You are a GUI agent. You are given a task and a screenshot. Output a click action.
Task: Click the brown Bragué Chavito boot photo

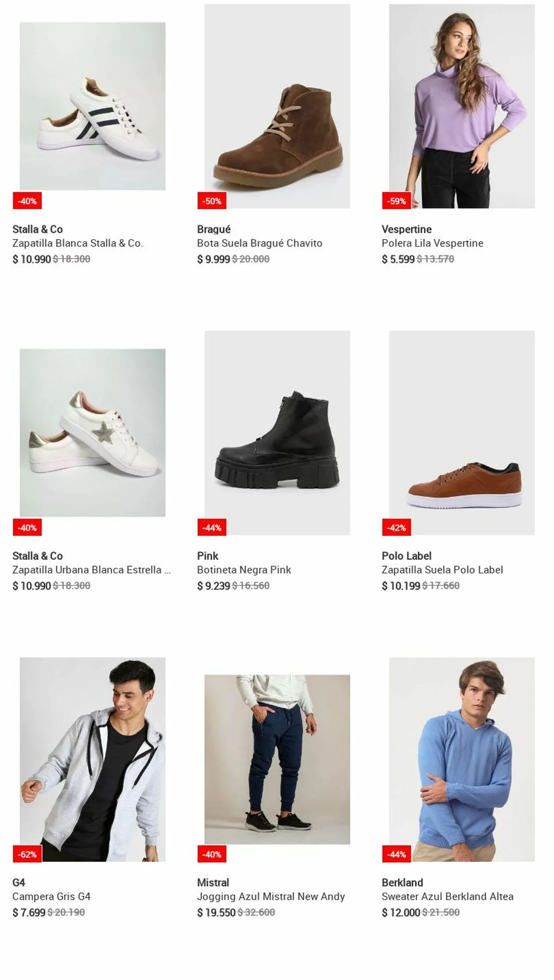(277, 106)
